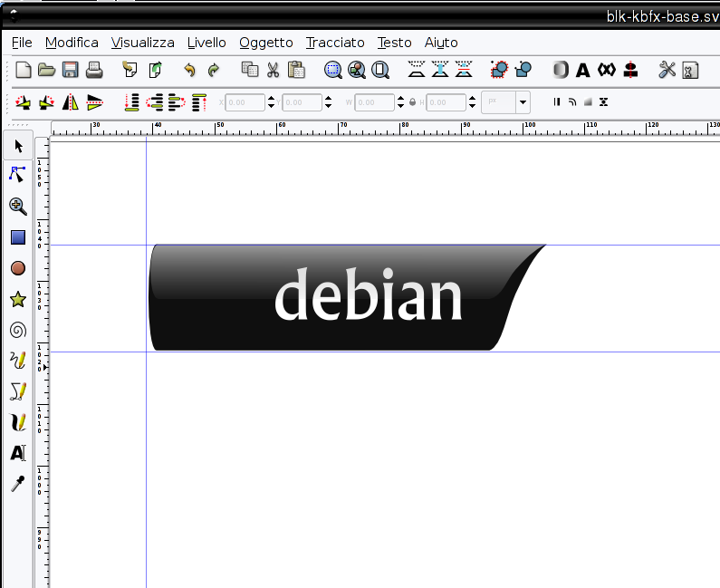The height and width of the screenshot is (588, 720).
Task: Raise selection one step icon
Action: click(x=177, y=102)
